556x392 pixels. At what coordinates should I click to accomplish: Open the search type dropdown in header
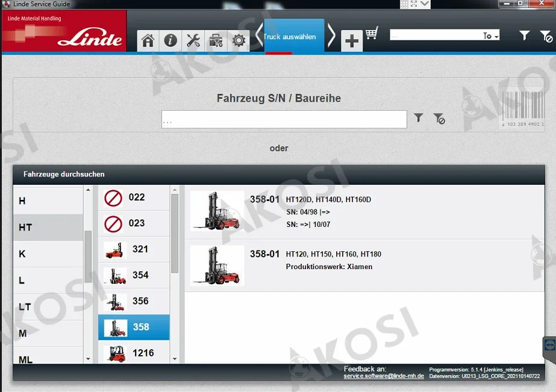(x=491, y=36)
